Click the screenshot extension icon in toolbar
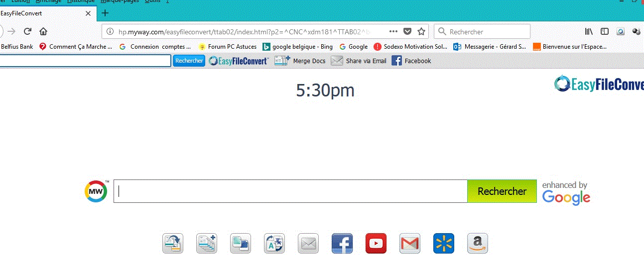This screenshot has height=267, width=644. click(x=621, y=31)
